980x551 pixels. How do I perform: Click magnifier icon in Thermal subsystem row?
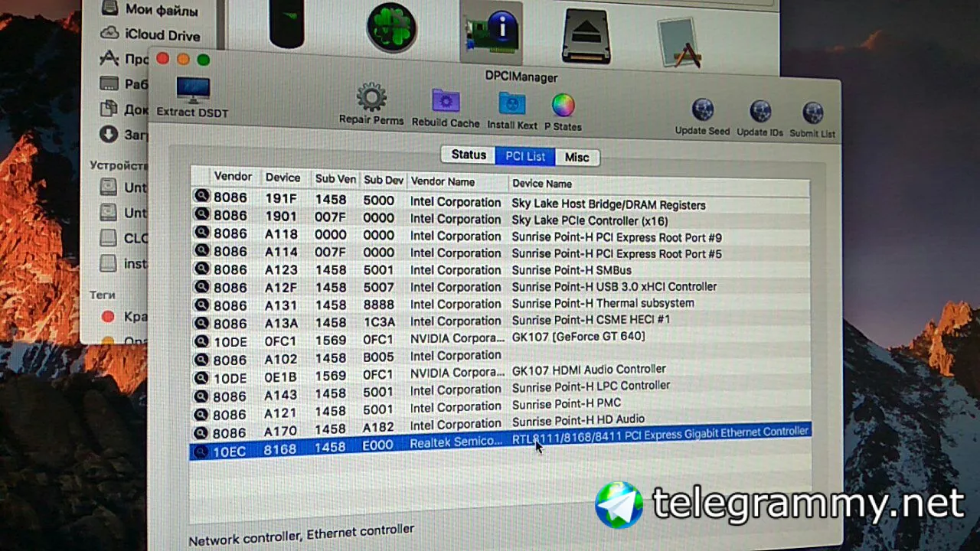[201, 305]
